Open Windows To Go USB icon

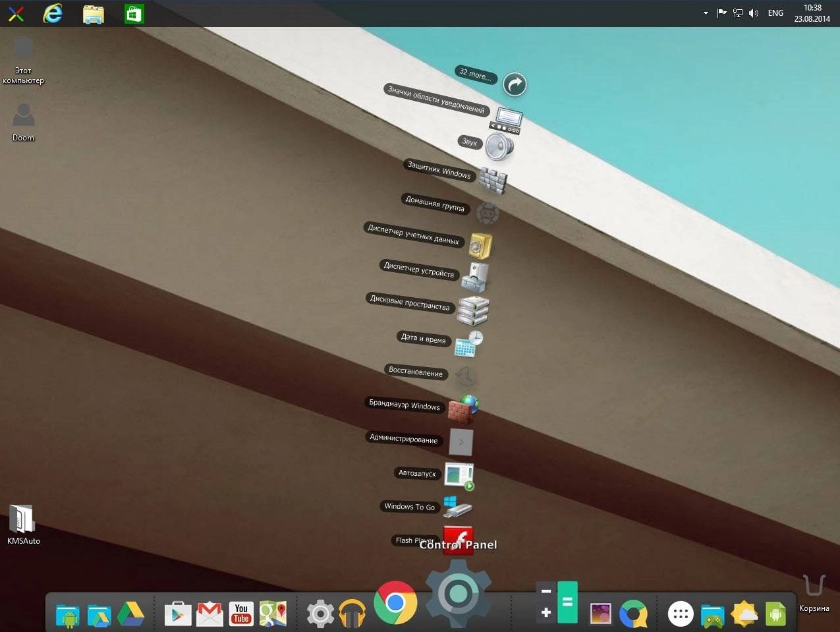(458, 507)
